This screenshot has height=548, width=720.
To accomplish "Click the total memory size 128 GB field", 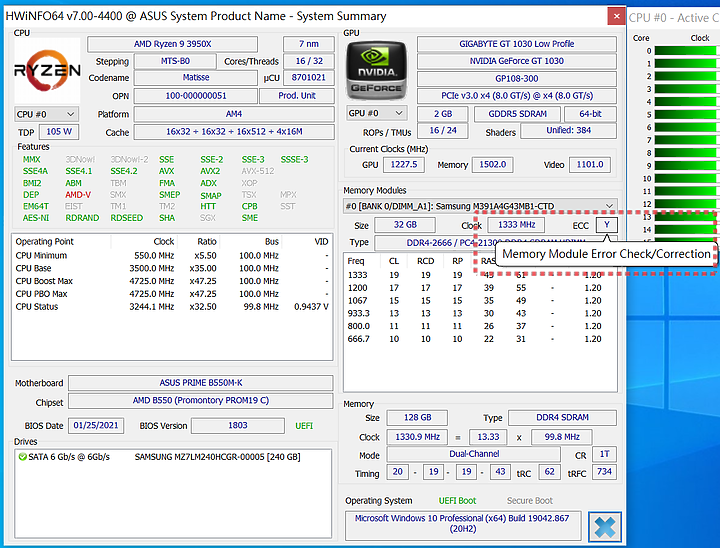I will pos(417,418).
